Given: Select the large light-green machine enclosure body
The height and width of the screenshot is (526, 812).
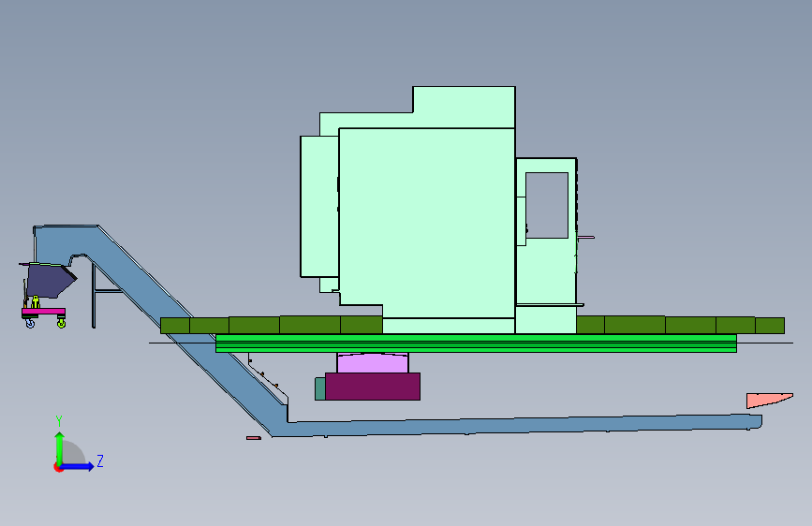Looking at the screenshot, I should tap(427, 223).
